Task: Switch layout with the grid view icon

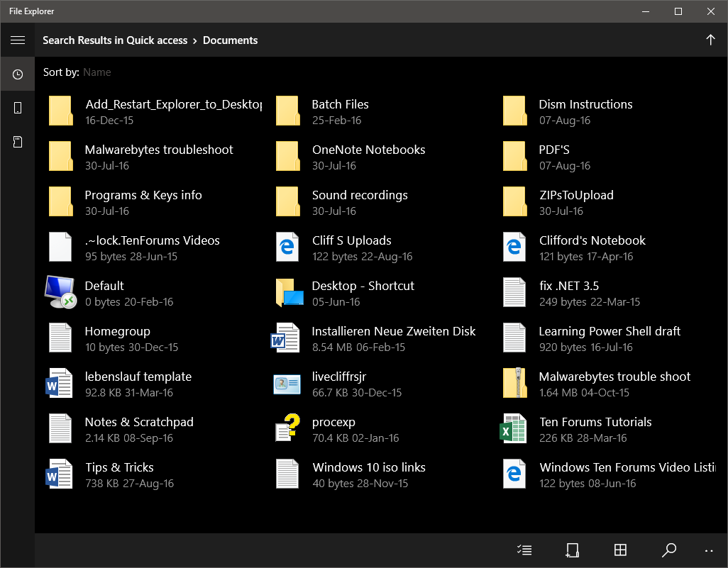Action: point(620,550)
